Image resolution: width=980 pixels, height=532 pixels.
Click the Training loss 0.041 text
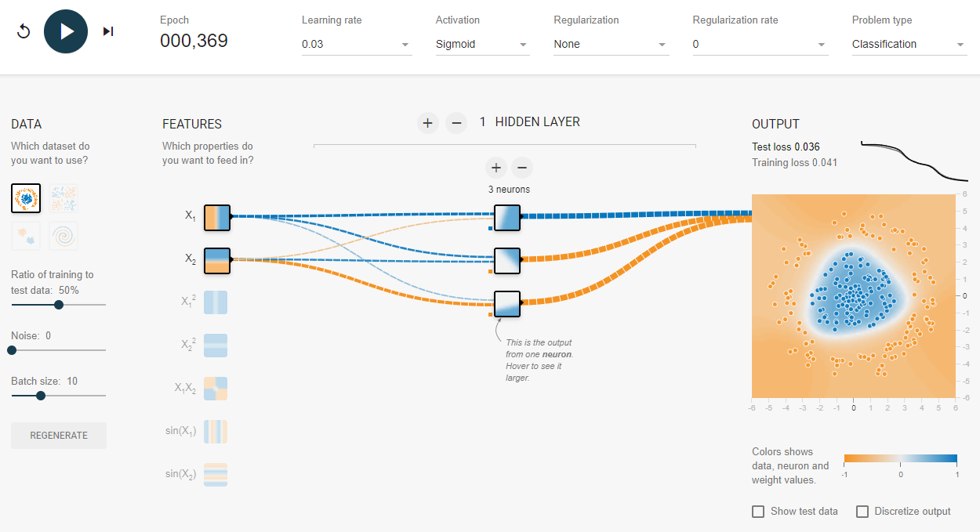point(794,162)
